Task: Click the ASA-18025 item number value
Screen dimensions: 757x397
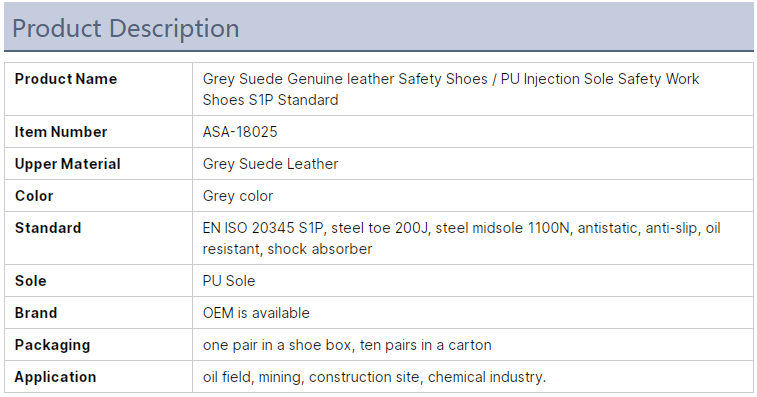Action: coord(240,132)
